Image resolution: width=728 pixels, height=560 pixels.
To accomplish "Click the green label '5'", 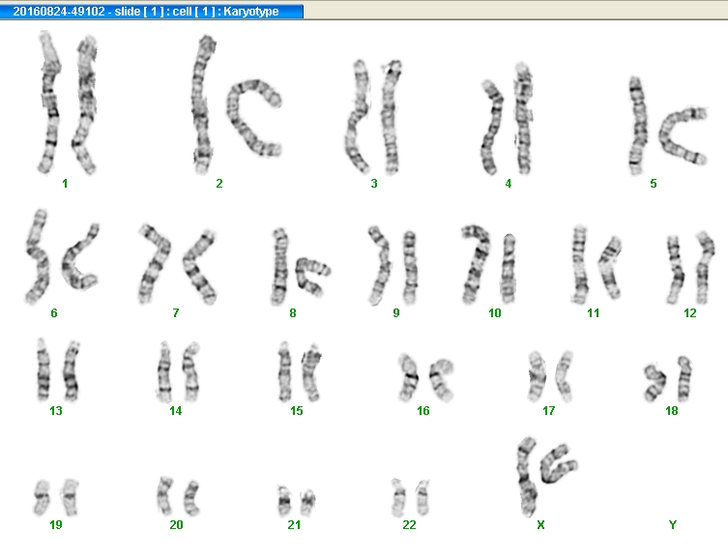I will coord(654,184).
